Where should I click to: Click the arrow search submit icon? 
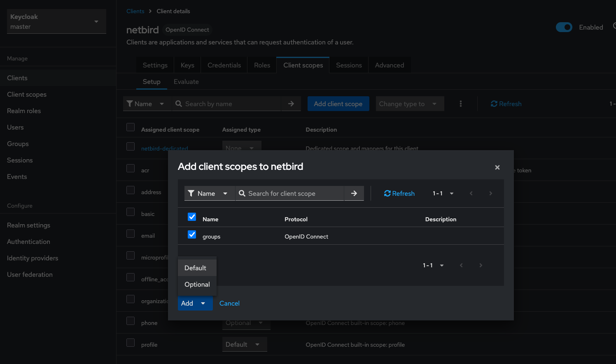point(291,104)
